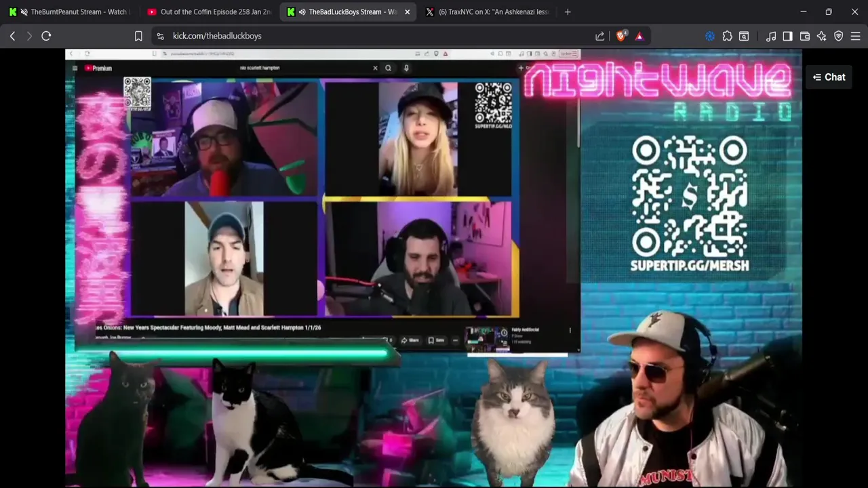Image resolution: width=868 pixels, height=488 pixels.
Task: Go forward with the forward arrow
Action: point(29,36)
